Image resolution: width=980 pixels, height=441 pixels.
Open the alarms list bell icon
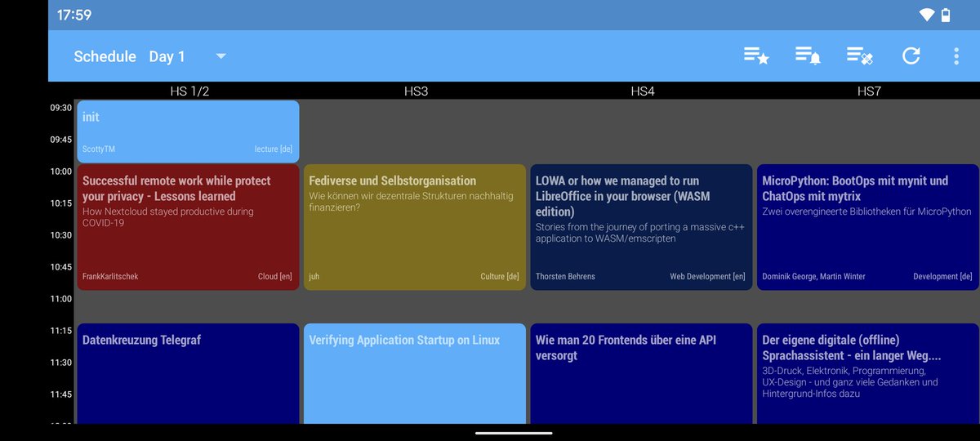click(808, 56)
